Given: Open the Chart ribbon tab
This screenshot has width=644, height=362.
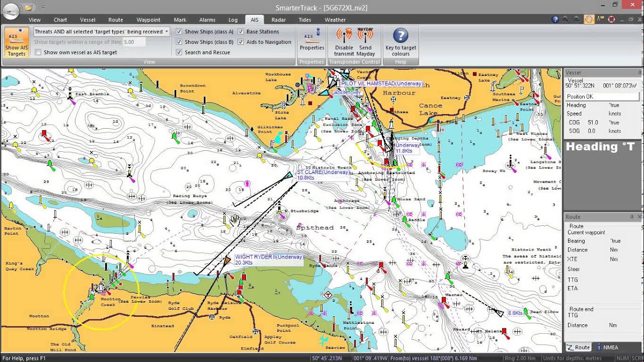Looking at the screenshot, I should 60,20.
